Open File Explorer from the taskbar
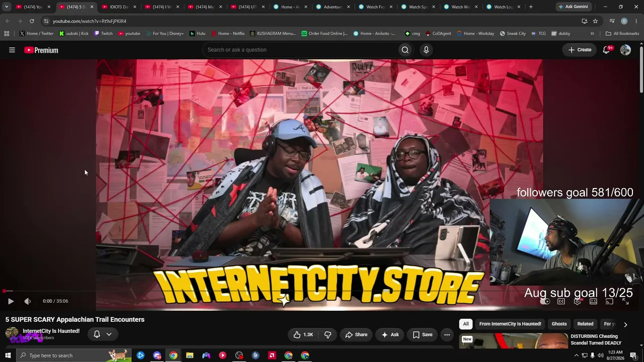 pyautogui.click(x=190, y=355)
